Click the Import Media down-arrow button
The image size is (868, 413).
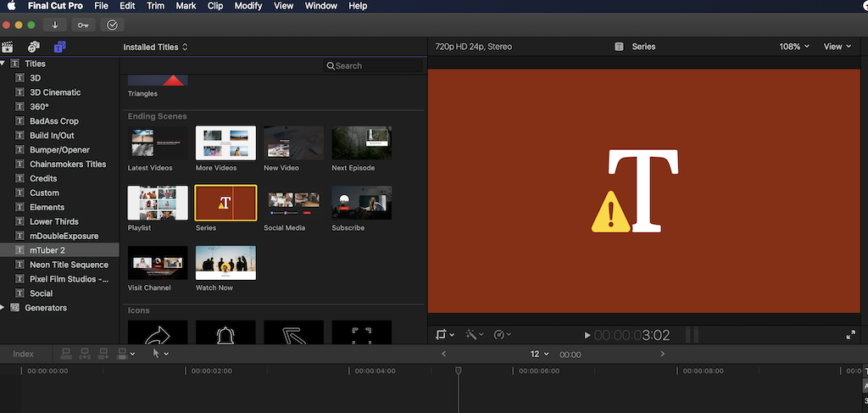55,25
